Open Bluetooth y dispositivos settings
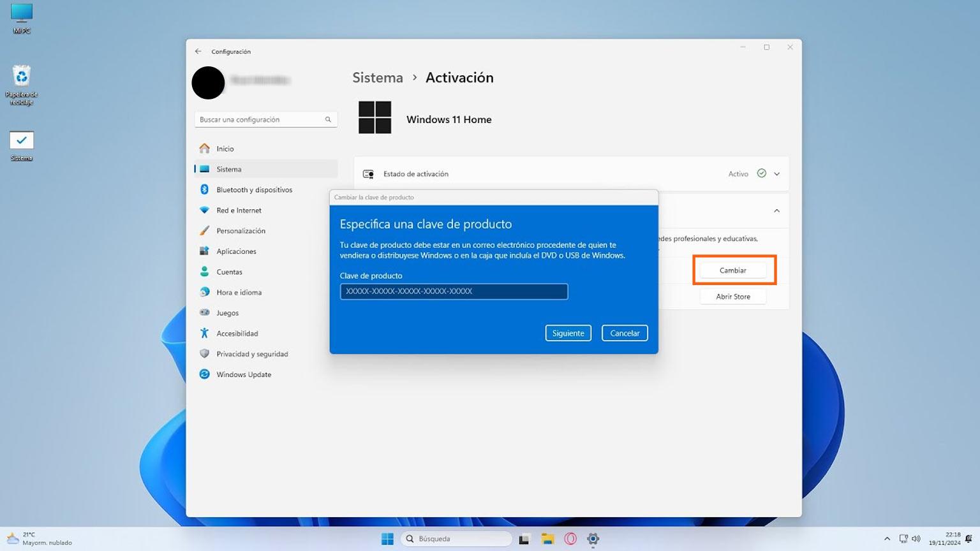This screenshot has width=980, height=551. click(254, 189)
